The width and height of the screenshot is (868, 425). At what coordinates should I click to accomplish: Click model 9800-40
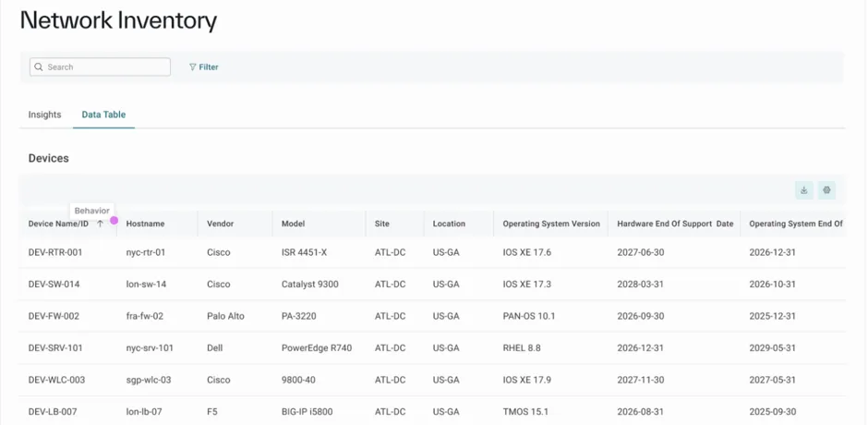coord(297,380)
